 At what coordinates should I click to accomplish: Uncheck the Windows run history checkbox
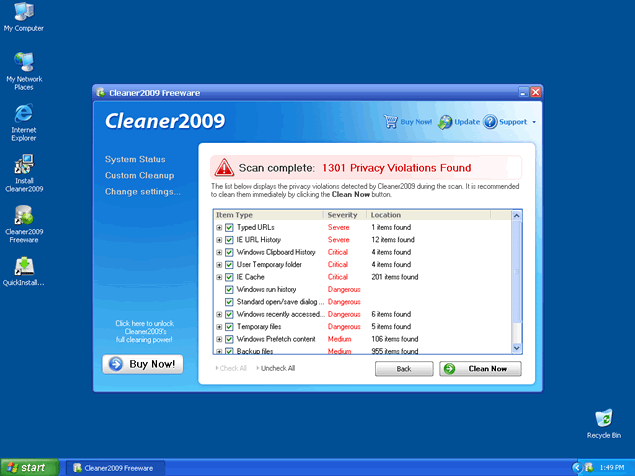pos(229,290)
